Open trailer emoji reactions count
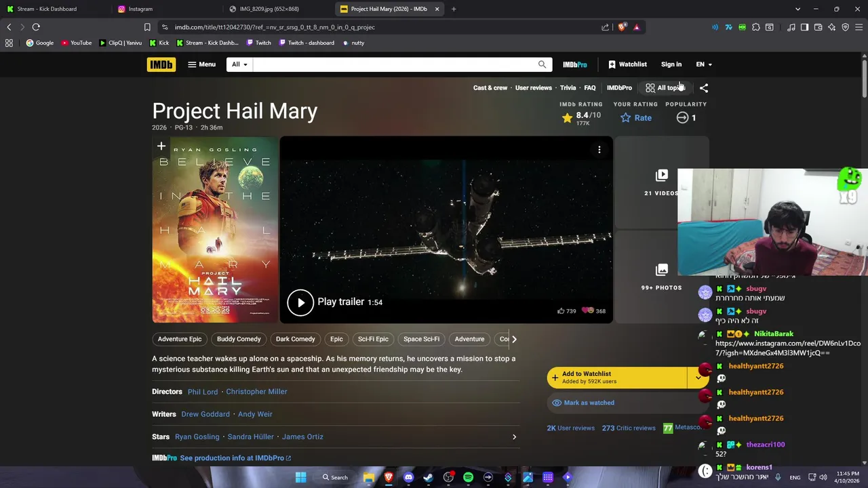Screen dimensions: 868x488 coord(593,311)
